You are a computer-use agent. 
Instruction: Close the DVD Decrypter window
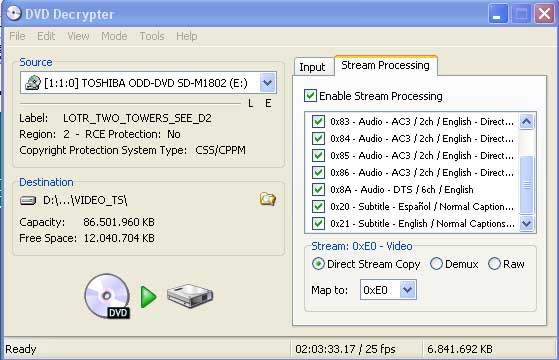[x=544, y=14]
